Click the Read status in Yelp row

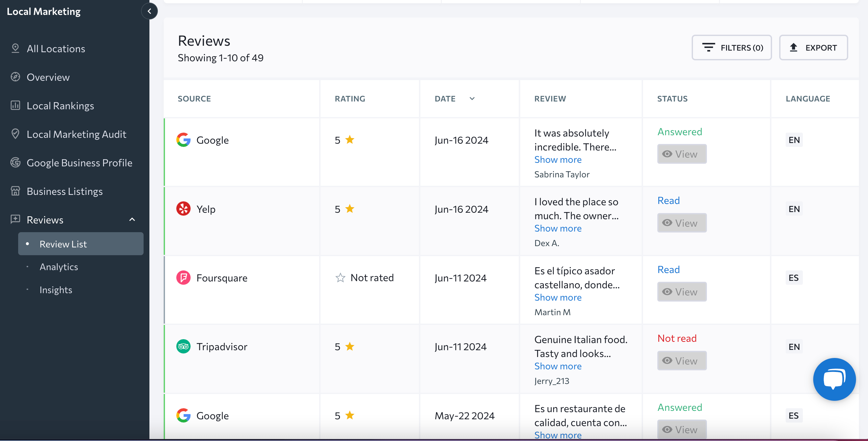669,200
